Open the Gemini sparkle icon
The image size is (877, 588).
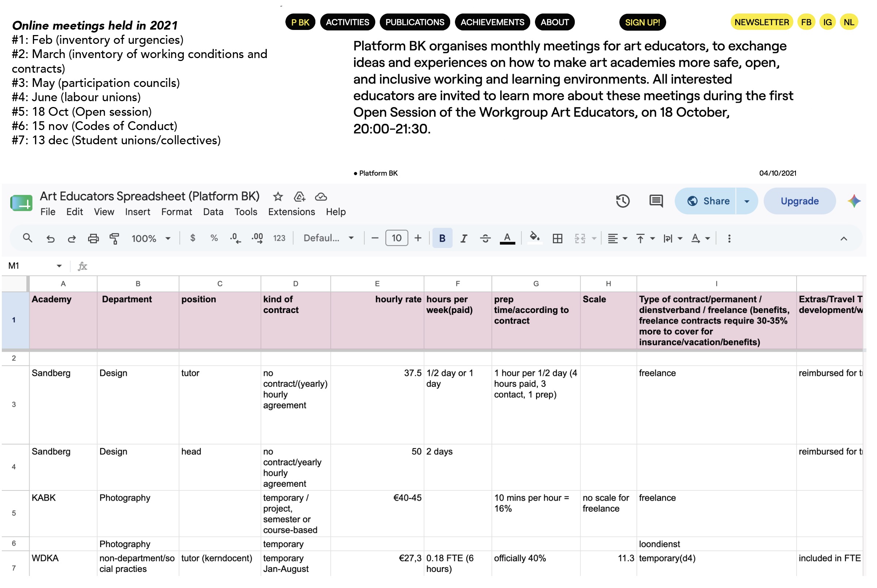[x=854, y=201]
